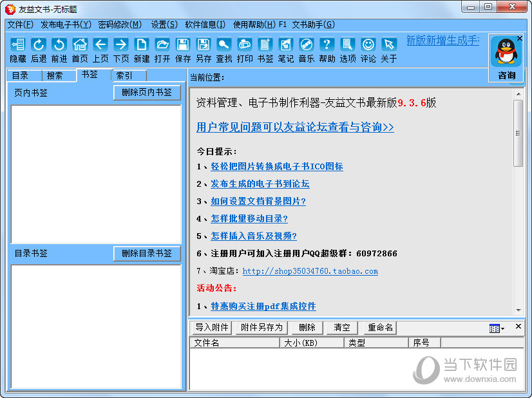Click inside the 目录书签 list box
This screenshot has height=398, width=532.
97,327
